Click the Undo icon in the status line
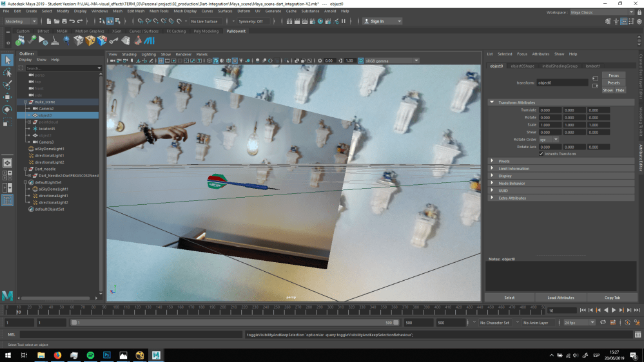 pyautogui.click(x=72, y=21)
